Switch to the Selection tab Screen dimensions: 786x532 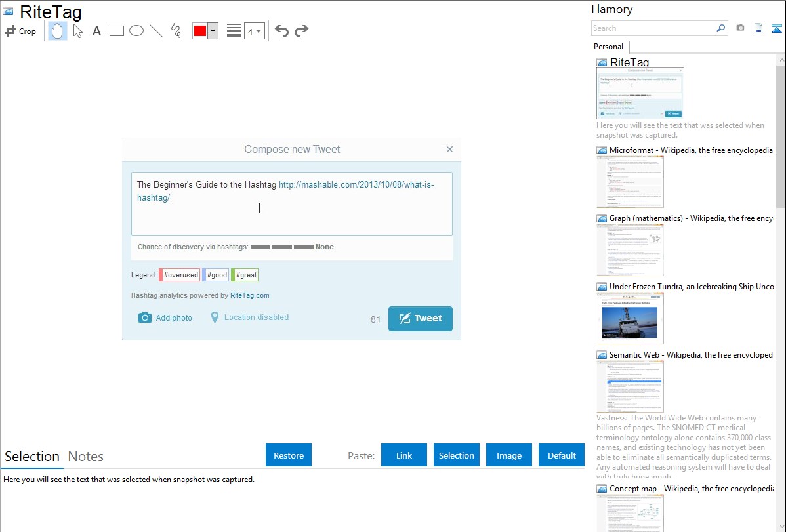pos(32,457)
